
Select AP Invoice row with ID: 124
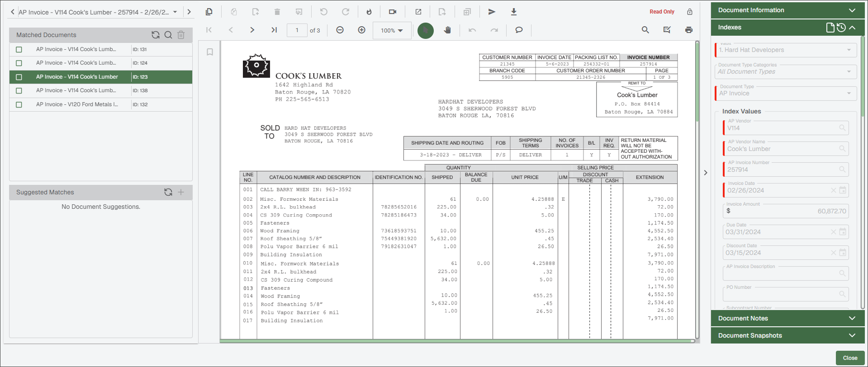coord(101,63)
